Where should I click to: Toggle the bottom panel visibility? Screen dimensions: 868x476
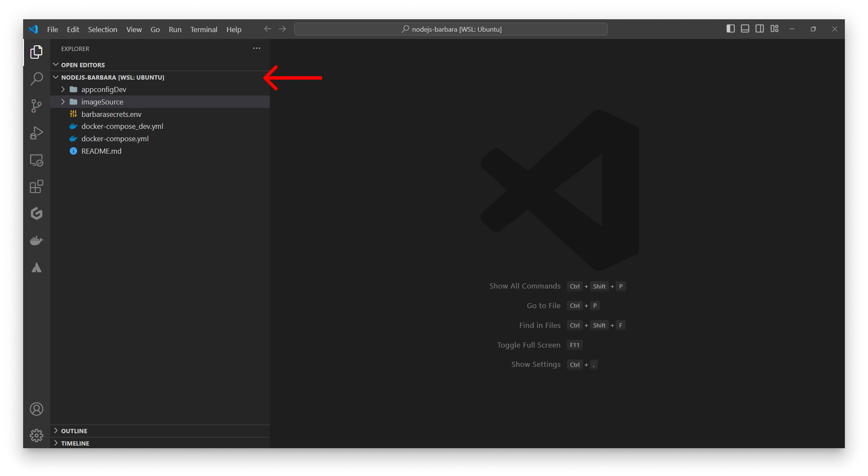[x=745, y=29]
